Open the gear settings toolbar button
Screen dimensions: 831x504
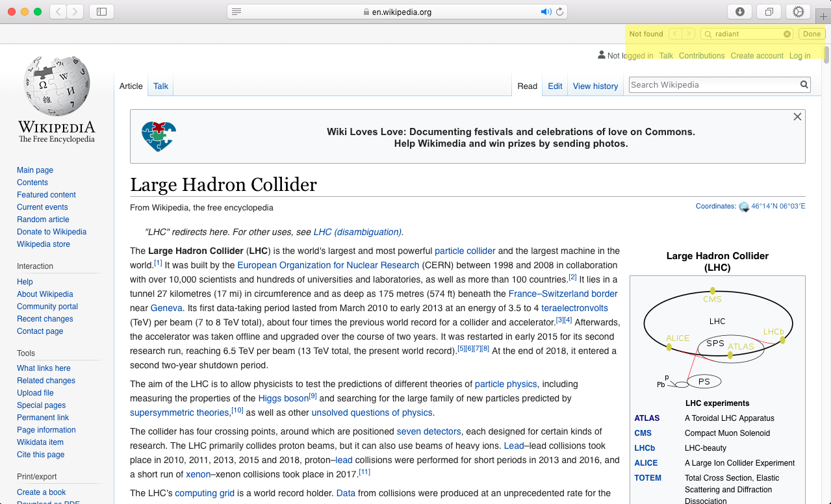[799, 12]
